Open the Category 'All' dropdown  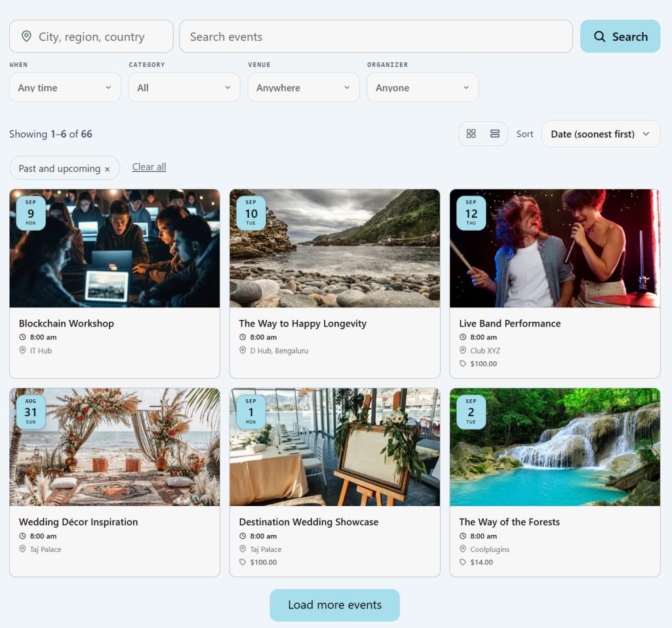(x=184, y=87)
